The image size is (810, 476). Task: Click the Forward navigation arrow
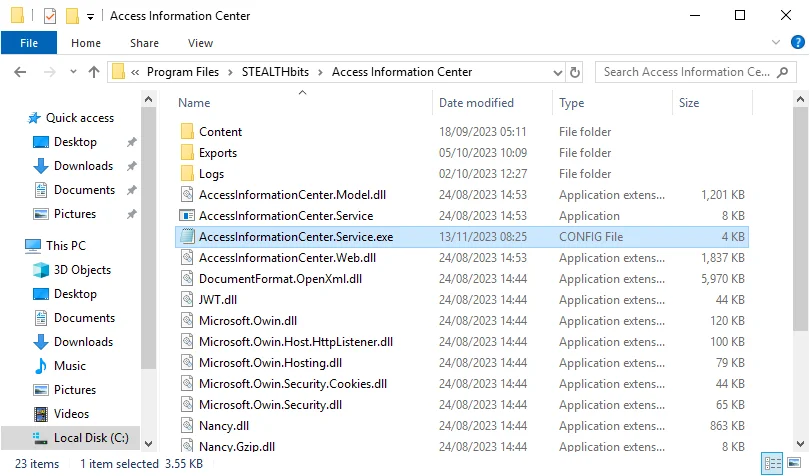pyautogui.click(x=50, y=72)
